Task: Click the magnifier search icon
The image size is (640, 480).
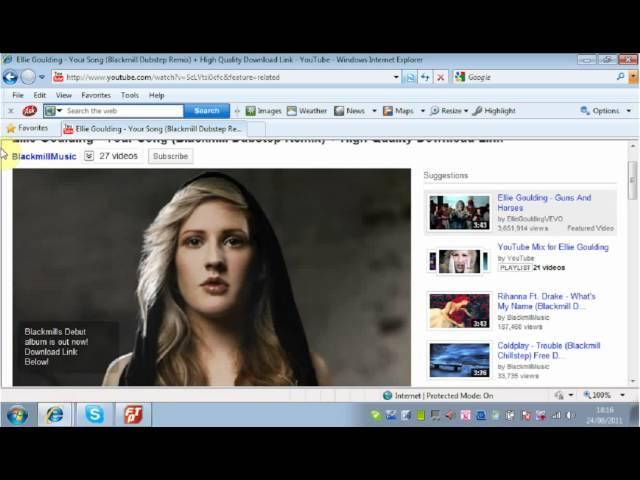Action: pyautogui.click(x=620, y=76)
